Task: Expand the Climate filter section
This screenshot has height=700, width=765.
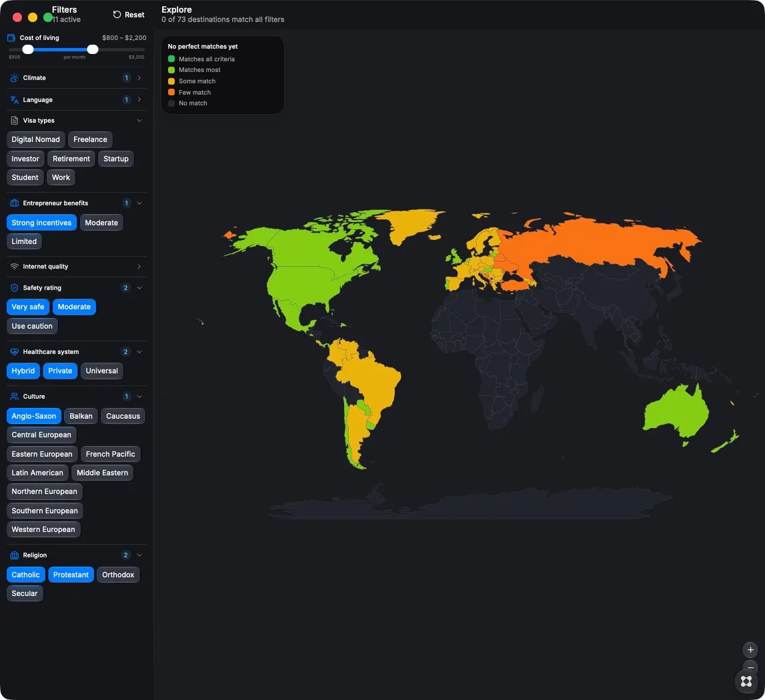Action: tap(139, 77)
